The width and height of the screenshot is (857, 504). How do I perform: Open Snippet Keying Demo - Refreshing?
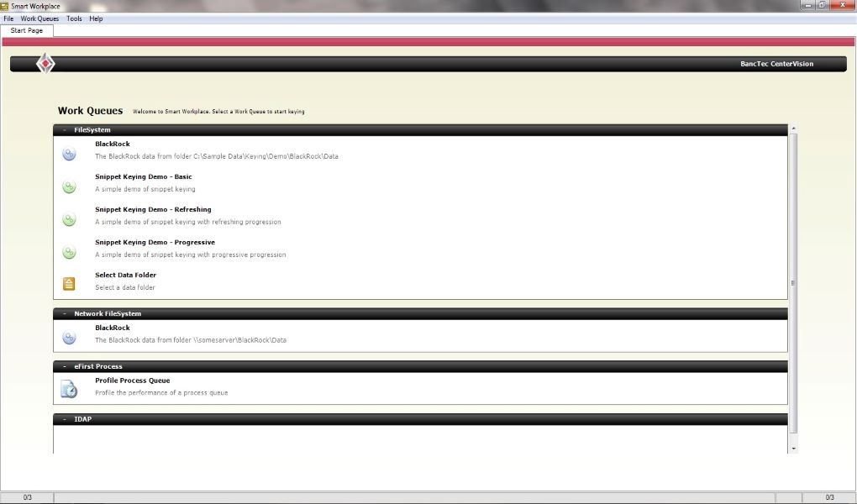(153, 209)
